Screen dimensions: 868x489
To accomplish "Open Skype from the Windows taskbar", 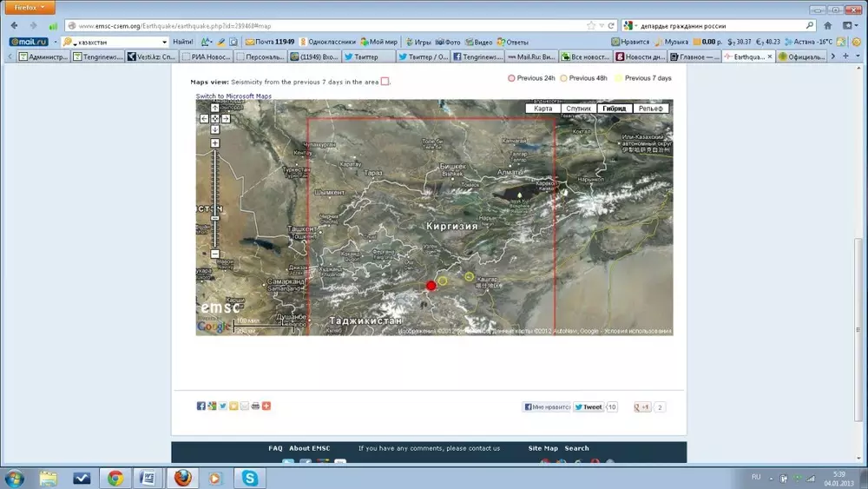I will click(250, 478).
